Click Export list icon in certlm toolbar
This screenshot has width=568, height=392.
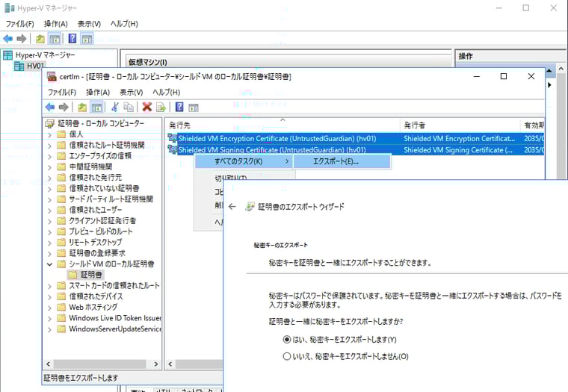click(x=161, y=107)
